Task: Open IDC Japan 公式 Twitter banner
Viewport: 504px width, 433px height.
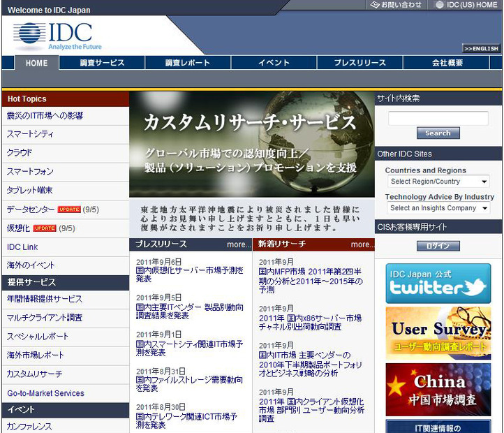Action: click(438, 284)
